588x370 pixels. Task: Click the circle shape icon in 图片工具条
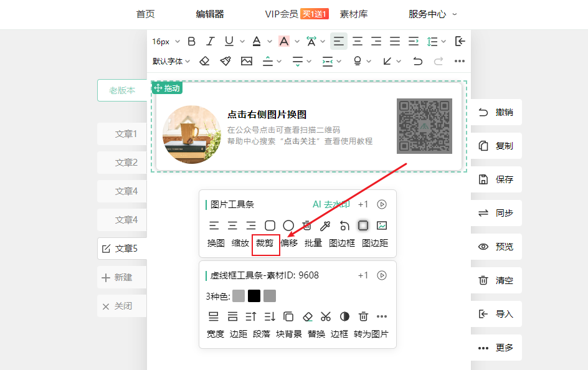coord(288,225)
